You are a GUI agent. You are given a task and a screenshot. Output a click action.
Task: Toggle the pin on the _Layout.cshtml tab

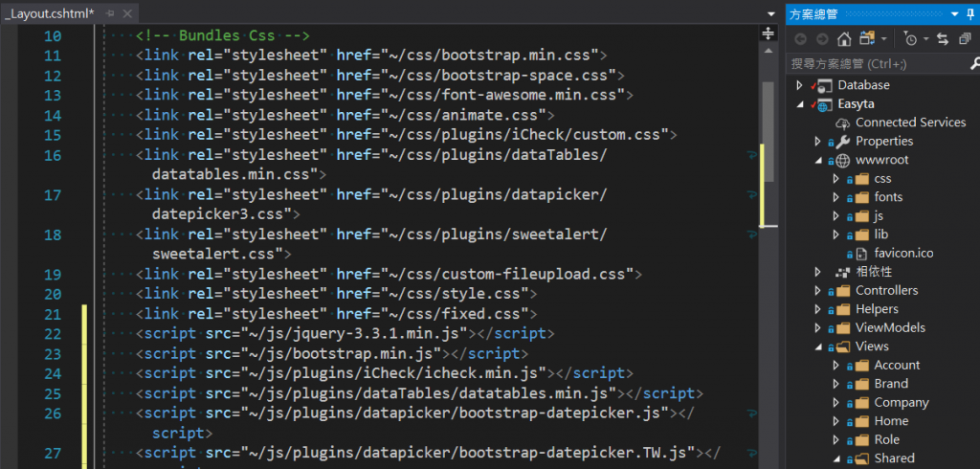click(112, 13)
